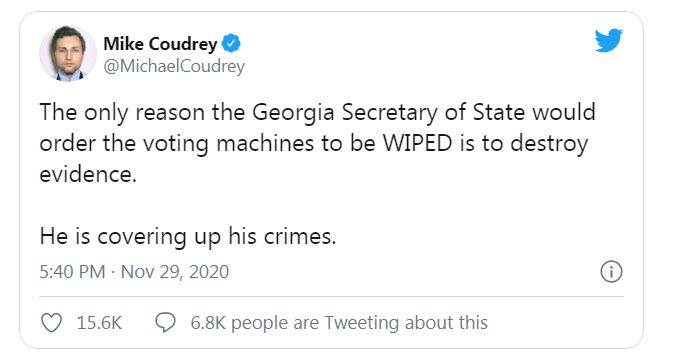Open Mike Coudrey's profile photo
This screenshot has height=360, width=677.
point(68,54)
